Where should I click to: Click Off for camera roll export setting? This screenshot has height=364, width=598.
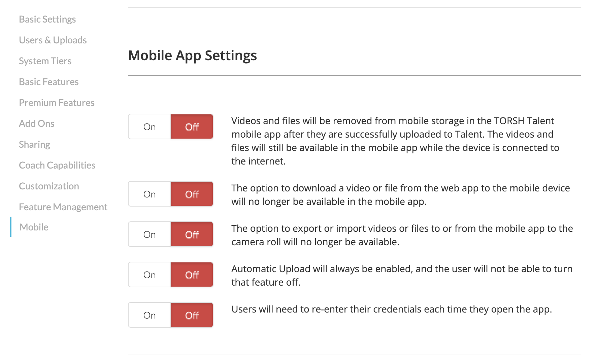coord(192,234)
